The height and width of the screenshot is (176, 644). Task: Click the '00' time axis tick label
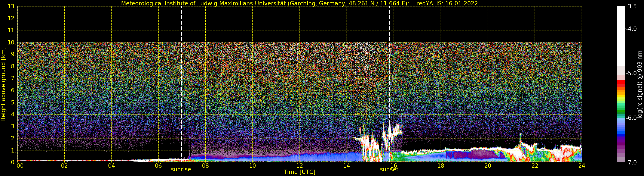pos(20,166)
